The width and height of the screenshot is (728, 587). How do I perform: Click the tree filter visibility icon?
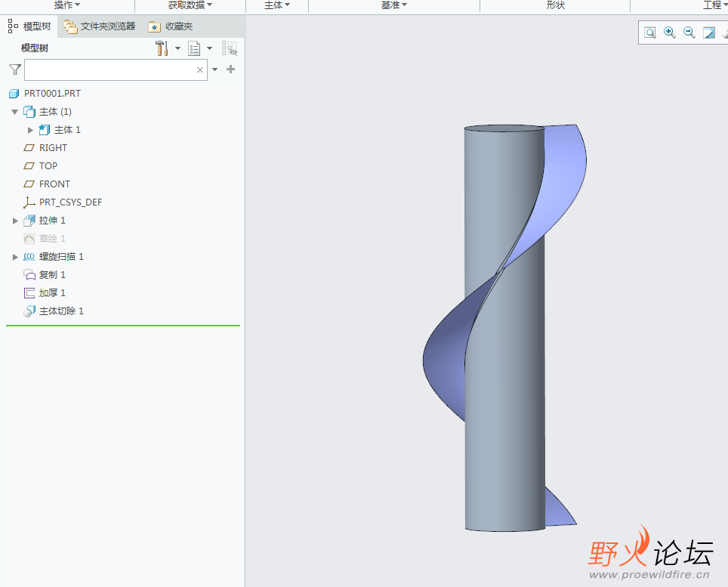(x=230, y=48)
